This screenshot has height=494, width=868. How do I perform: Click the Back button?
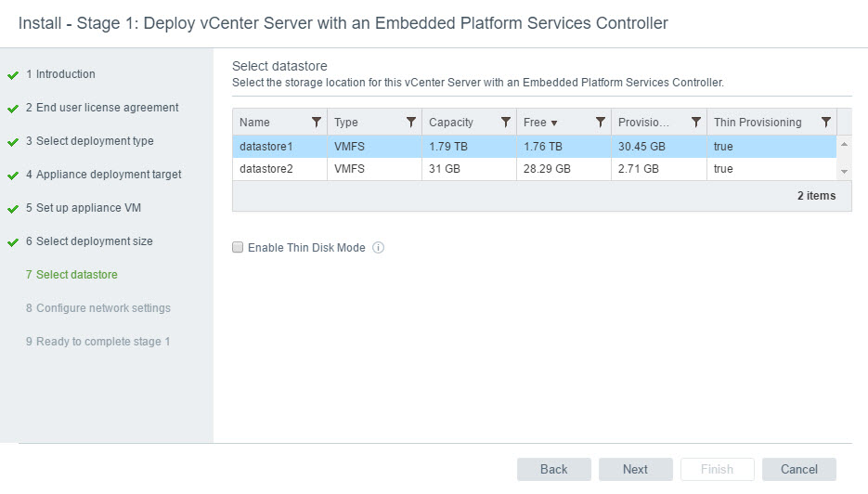click(553, 469)
